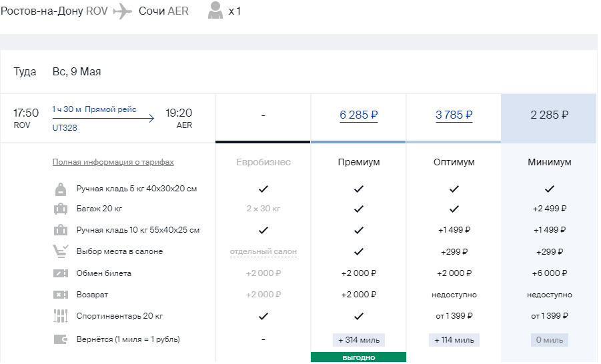Click отдельный салон in Евробизнес column

click(x=263, y=252)
